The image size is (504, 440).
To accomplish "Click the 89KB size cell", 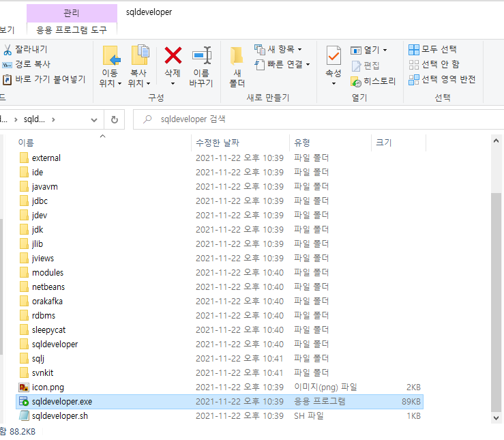I will 411,401.
